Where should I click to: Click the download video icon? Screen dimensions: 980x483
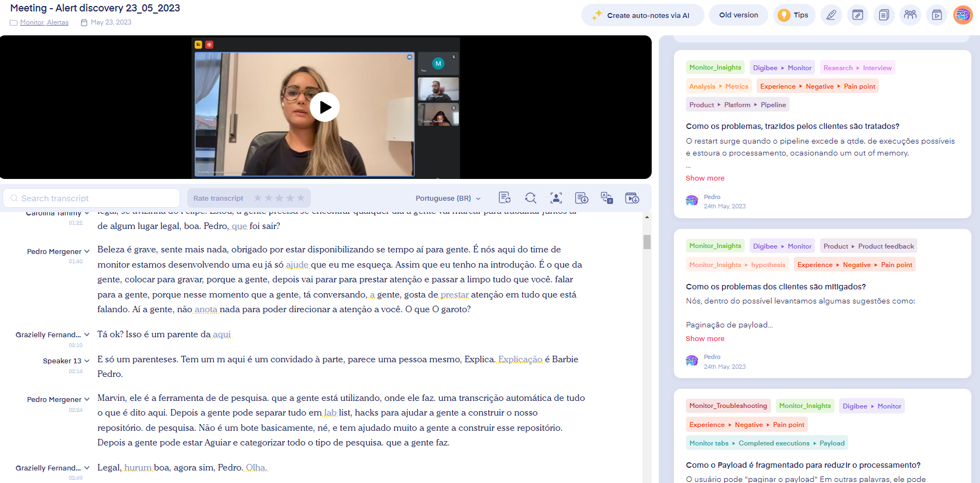point(632,198)
